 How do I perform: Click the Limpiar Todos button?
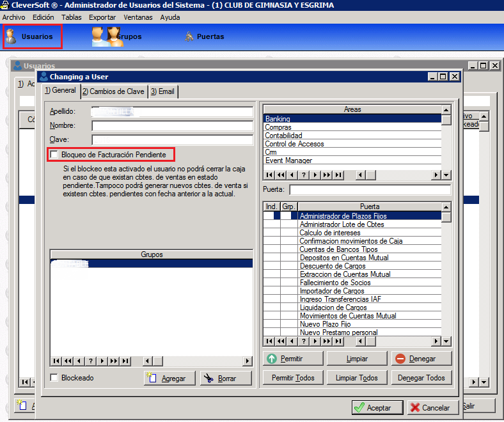[356, 378]
